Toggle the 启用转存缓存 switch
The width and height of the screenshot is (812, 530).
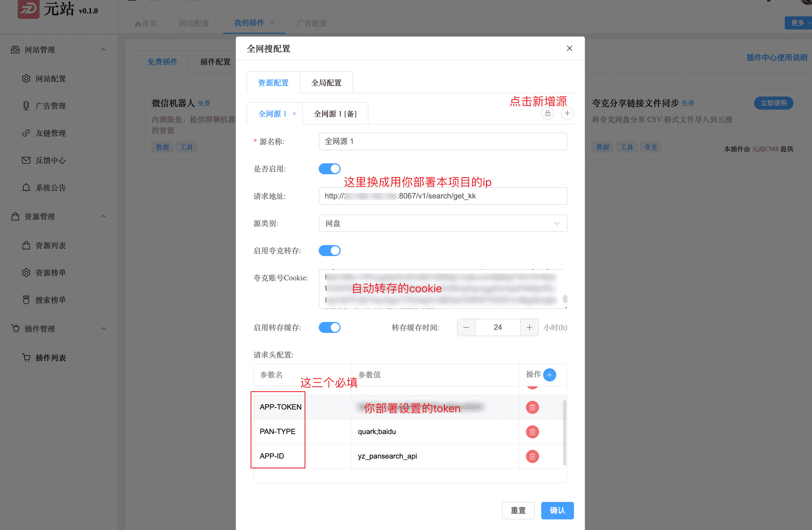[329, 327]
